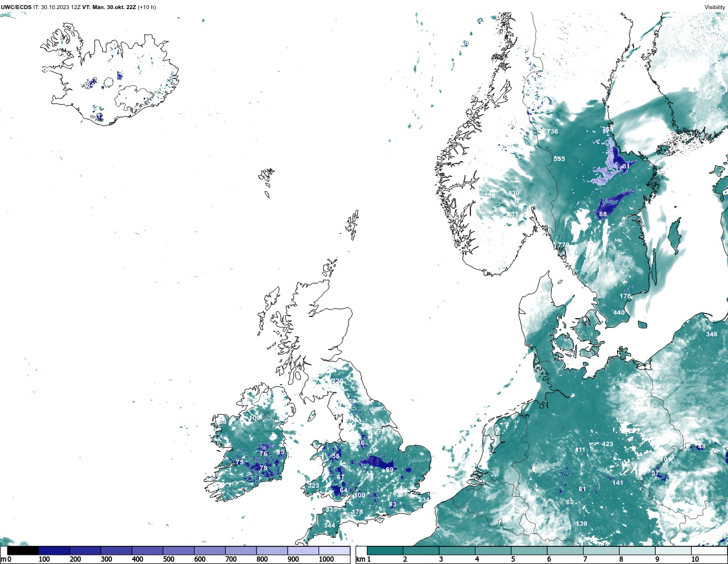Select the 335 value in southwest England
Image resolution: width=728 pixels, height=564 pixels.
click(x=331, y=509)
